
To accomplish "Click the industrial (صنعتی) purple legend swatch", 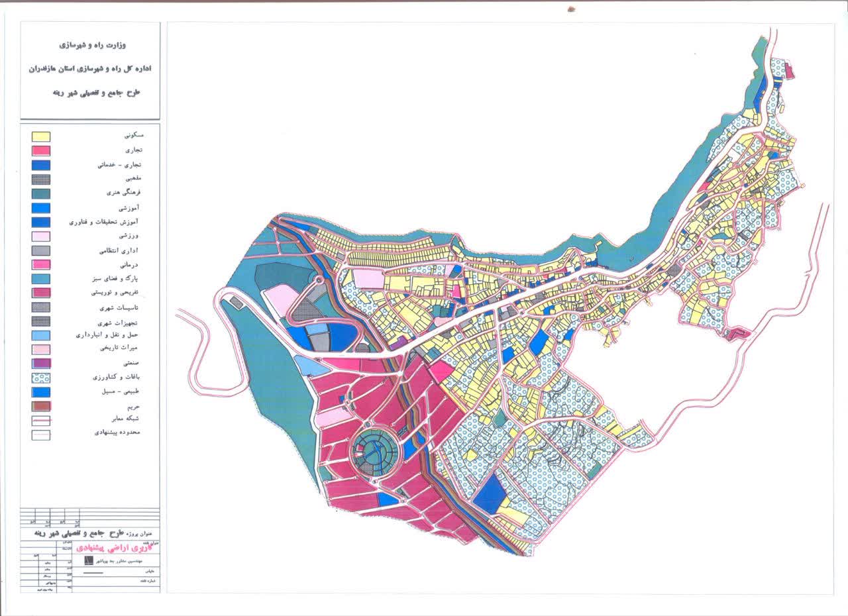I will [x=42, y=364].
